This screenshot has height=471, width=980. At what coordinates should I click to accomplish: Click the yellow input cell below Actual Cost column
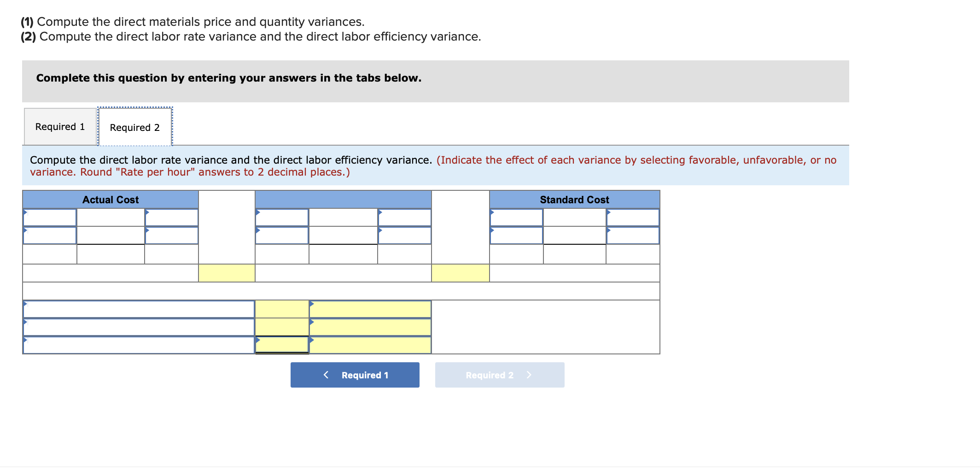pos(227,272)
